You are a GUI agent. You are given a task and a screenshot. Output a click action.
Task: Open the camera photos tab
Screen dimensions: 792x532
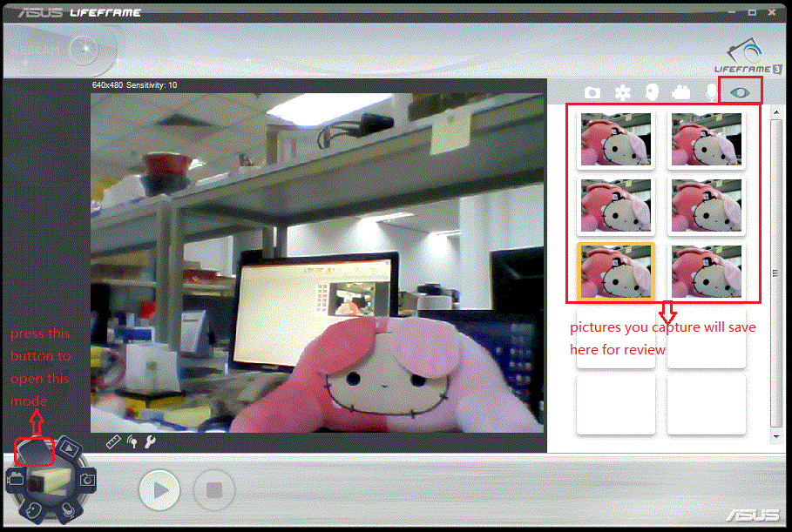pos(592,92)
